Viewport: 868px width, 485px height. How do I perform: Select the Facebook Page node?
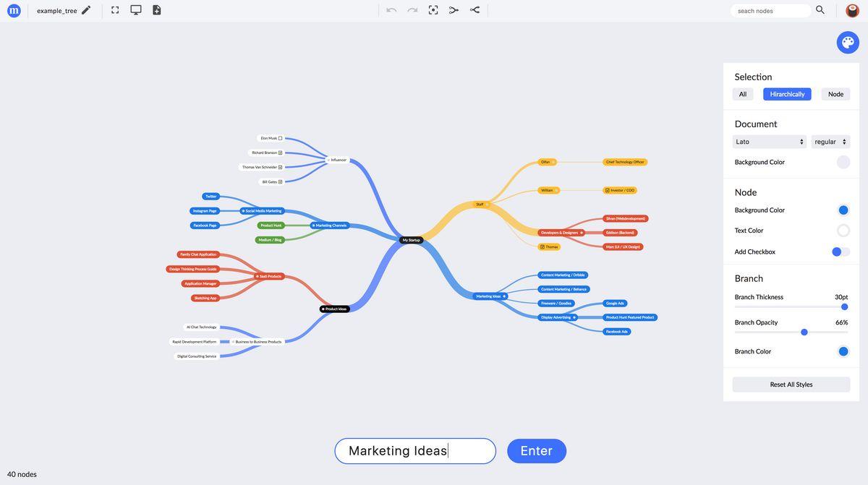[205, 226]
